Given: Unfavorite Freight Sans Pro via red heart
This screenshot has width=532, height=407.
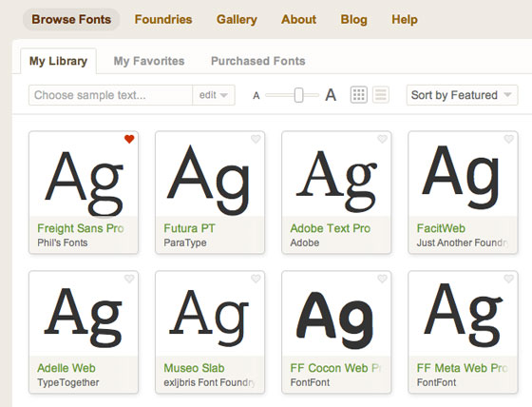Looking at the screenshot, I should (x=129, y=139).
